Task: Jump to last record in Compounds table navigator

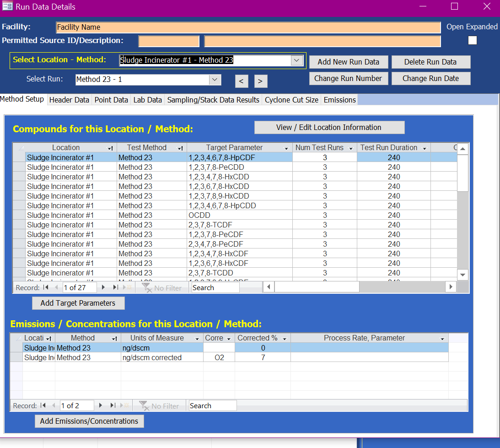Action: pyautogui.click(x=115, y=287)
